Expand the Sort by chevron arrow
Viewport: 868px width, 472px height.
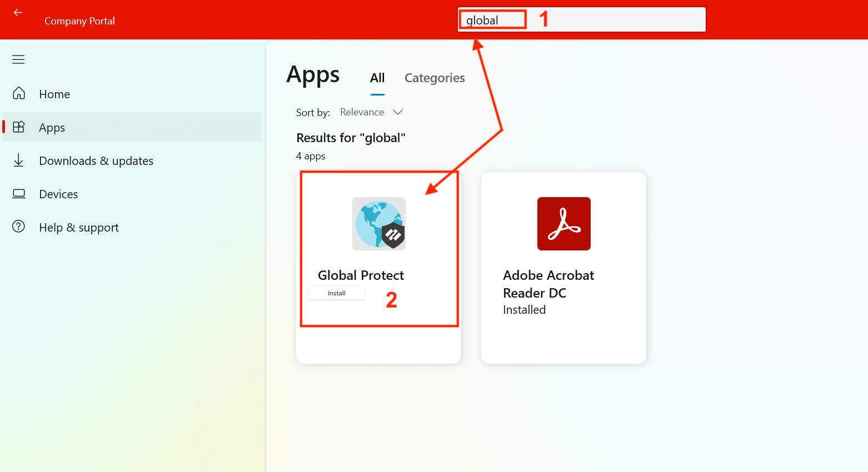[398, 112]
